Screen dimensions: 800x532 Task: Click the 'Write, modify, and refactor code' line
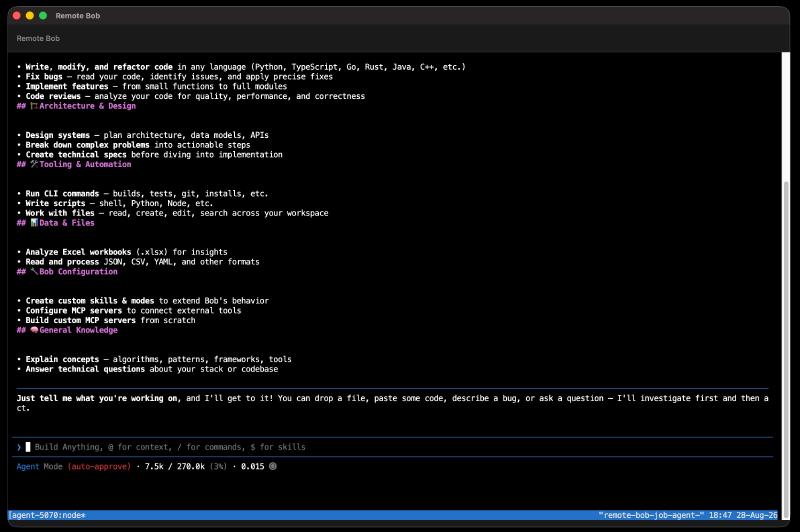[241, 67]
